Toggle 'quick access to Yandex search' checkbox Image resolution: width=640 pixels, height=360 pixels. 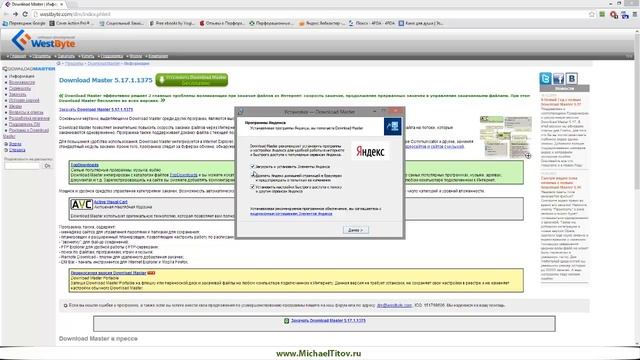252,187
